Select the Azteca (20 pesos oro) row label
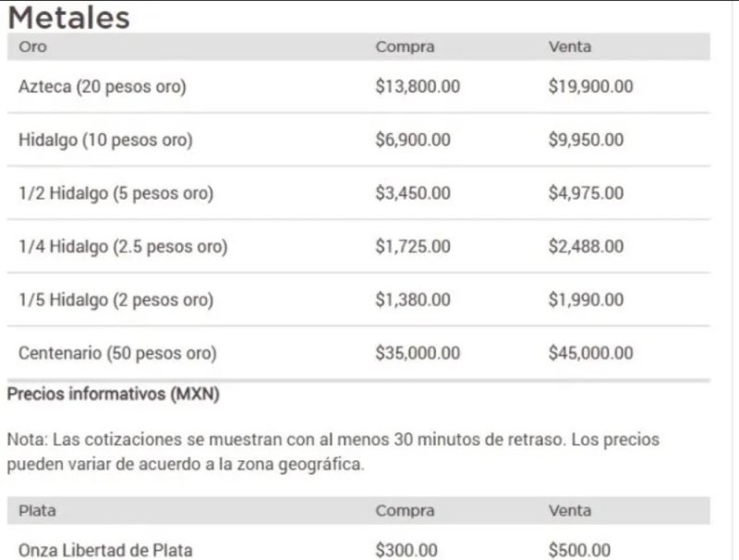 tap(103, 87)
